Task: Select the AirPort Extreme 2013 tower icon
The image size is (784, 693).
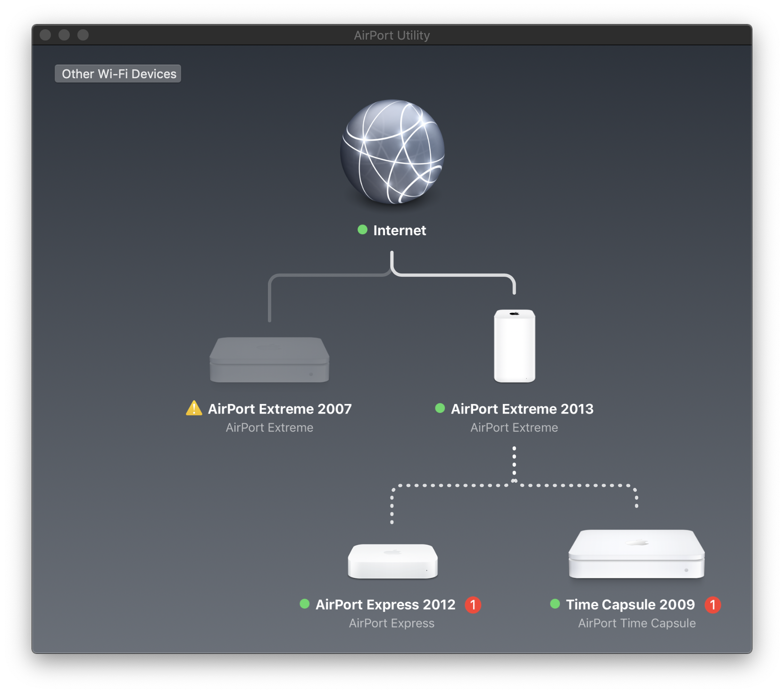Action: (x=514, y=346)
